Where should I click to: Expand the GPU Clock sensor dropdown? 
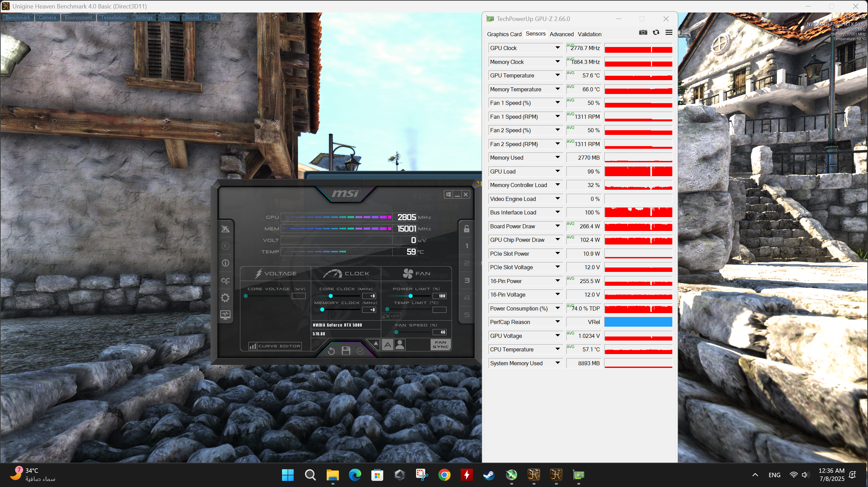pyautogui.click(x=558, y=48)
